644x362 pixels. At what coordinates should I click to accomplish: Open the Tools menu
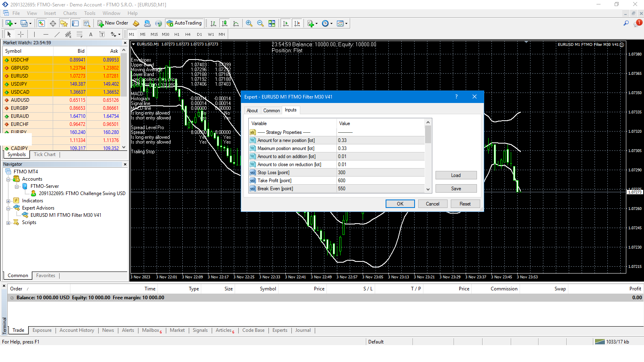[x=90, y=13]
